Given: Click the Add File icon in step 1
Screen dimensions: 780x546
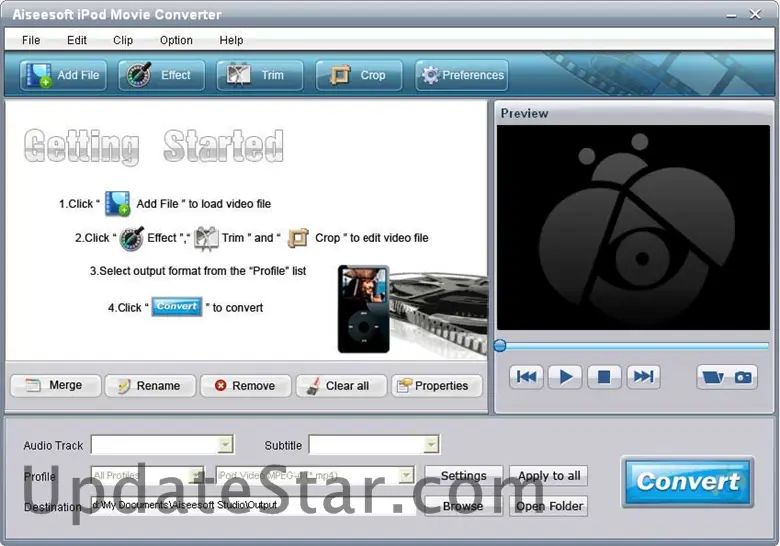Looking at the screenshot, I should pyautogui.click(x=118, y=203).
